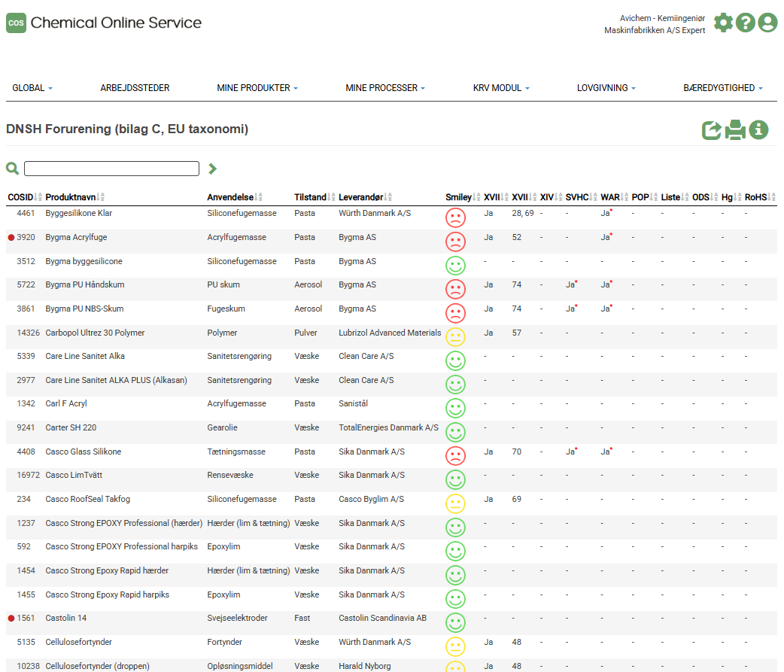Click the green arrow next to search

coord(213,169)
